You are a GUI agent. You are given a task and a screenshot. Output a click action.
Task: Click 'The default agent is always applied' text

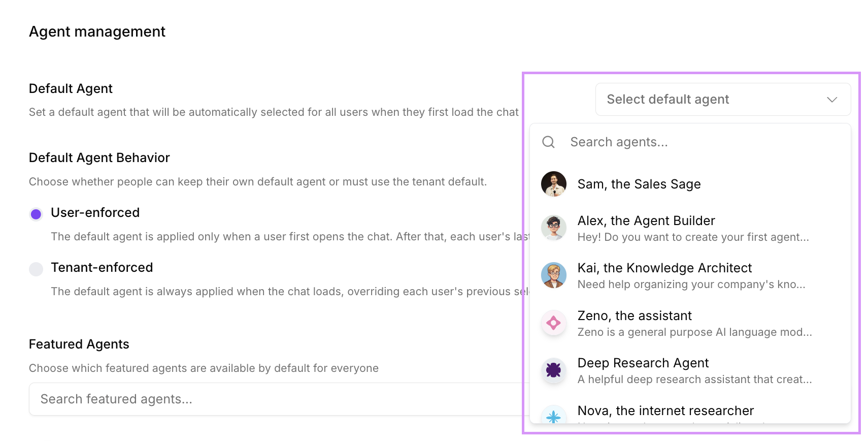289,292
